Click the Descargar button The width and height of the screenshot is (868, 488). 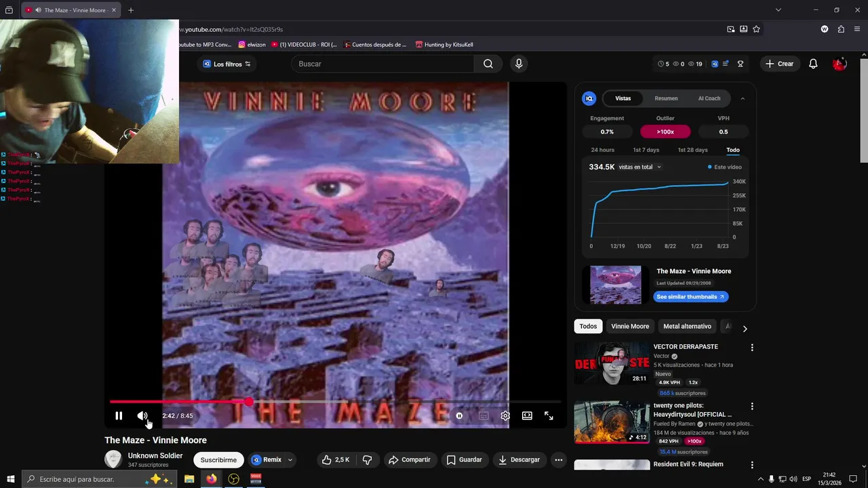click(x=519, y=460)
